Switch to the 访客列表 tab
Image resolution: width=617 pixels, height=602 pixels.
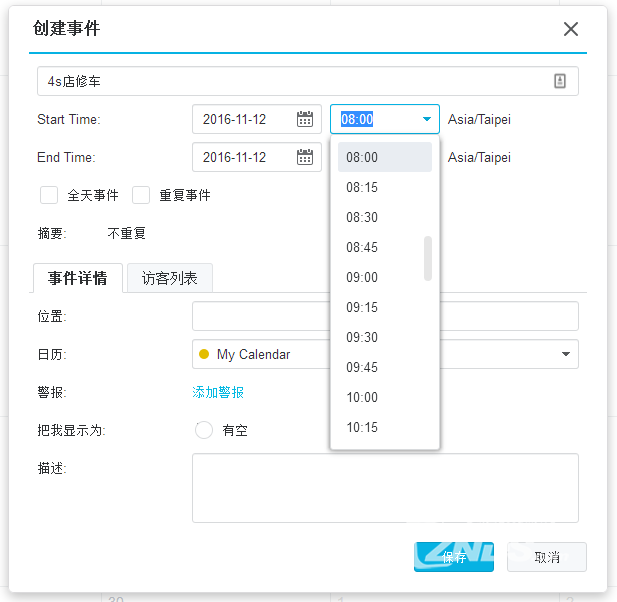[170, 278]
